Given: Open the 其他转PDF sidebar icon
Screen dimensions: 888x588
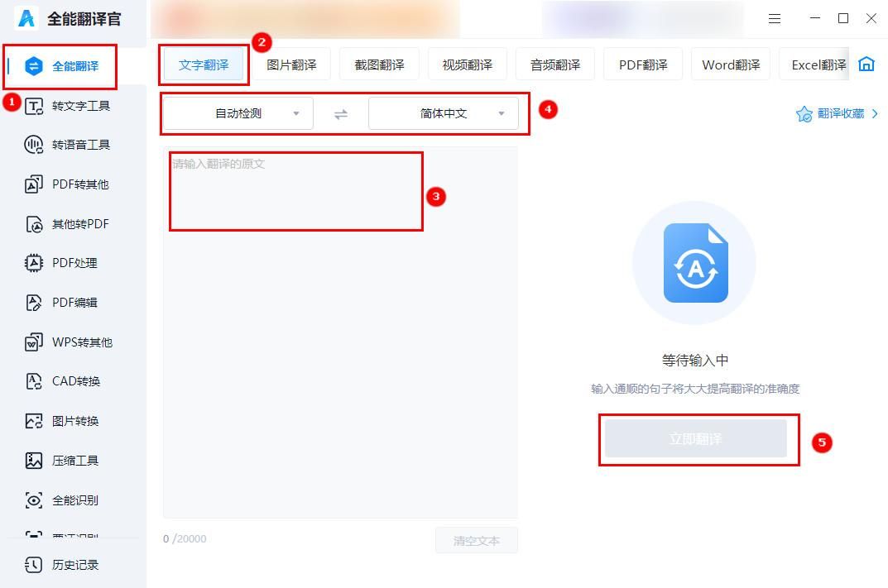Looking at the screenshot, I should [34, 224].
